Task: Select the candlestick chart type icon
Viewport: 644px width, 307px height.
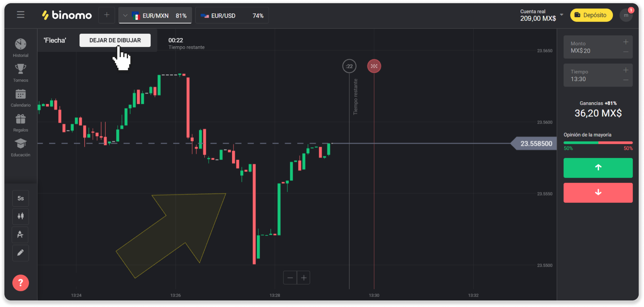Action: pyautogui.click(x=20, y=216)
